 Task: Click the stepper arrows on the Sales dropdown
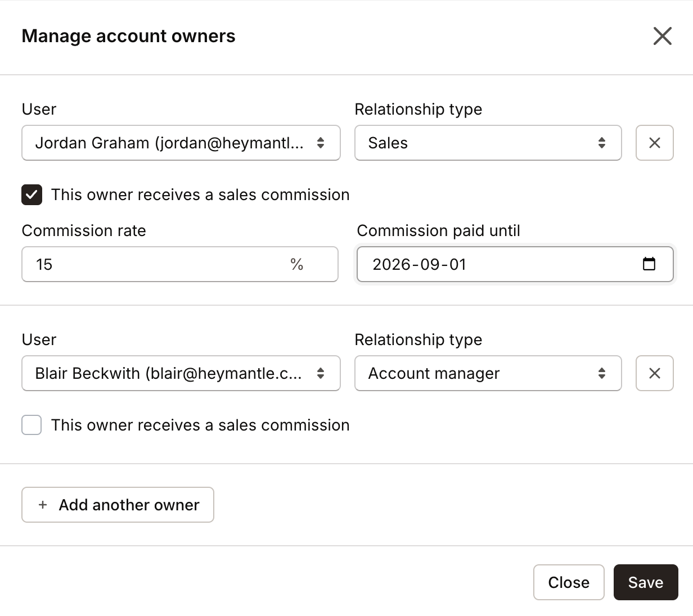point(602,143)
